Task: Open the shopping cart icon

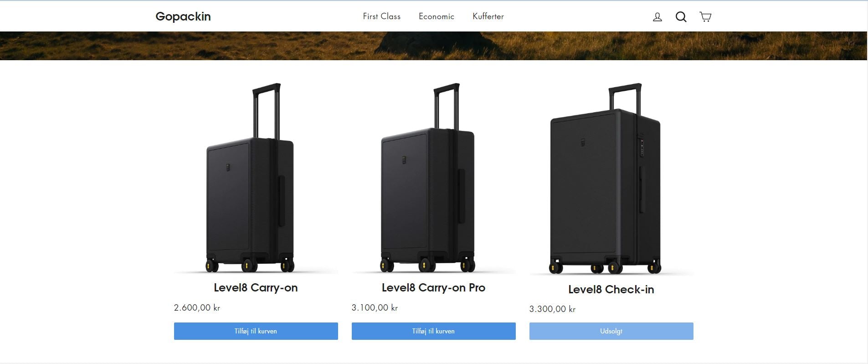Action: 705,17
